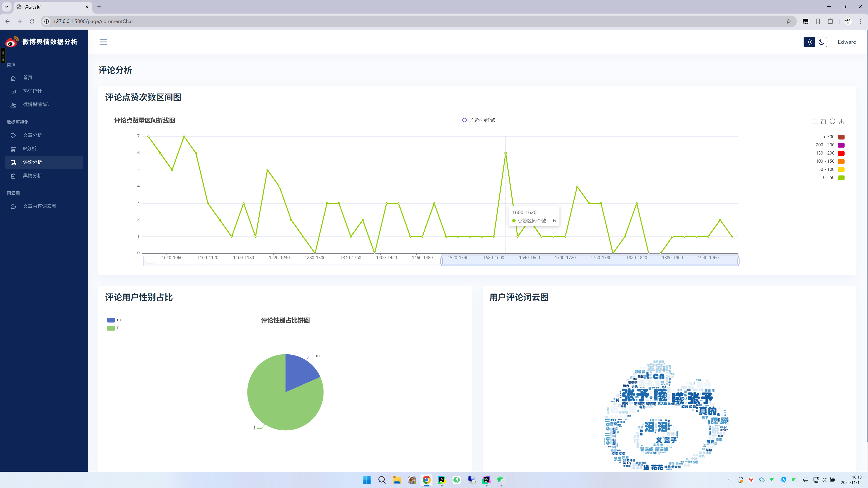Viewport: 868px width, 488px height.
Task: Open 舆情分析 page in sidebar
Action: pyautogui.click(x=32, y=176)
